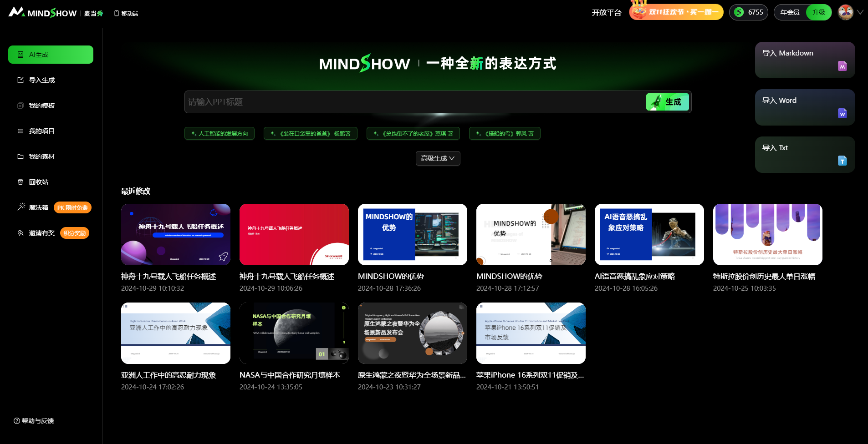This screenshot has width=868, height=444.
Task: Click the date 2024-10-21 13:50:51
Action: tap(508, 387)
